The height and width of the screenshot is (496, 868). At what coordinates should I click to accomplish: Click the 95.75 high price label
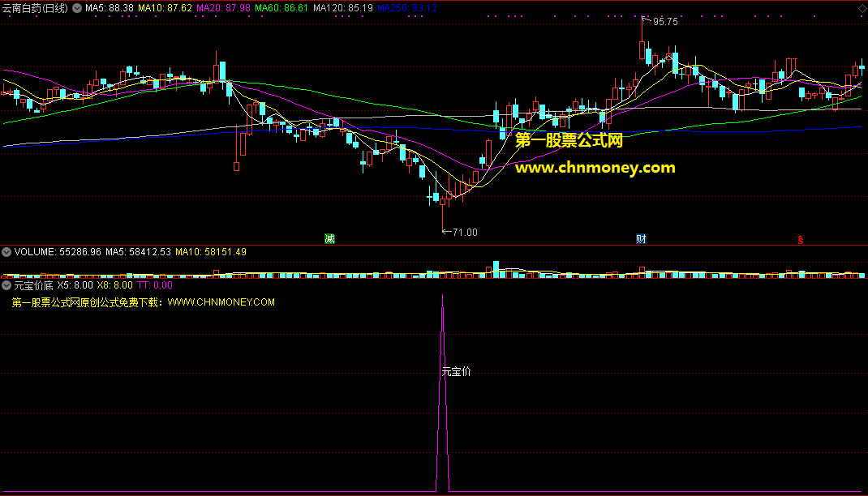pyautogui.click(x=665, y=22)
